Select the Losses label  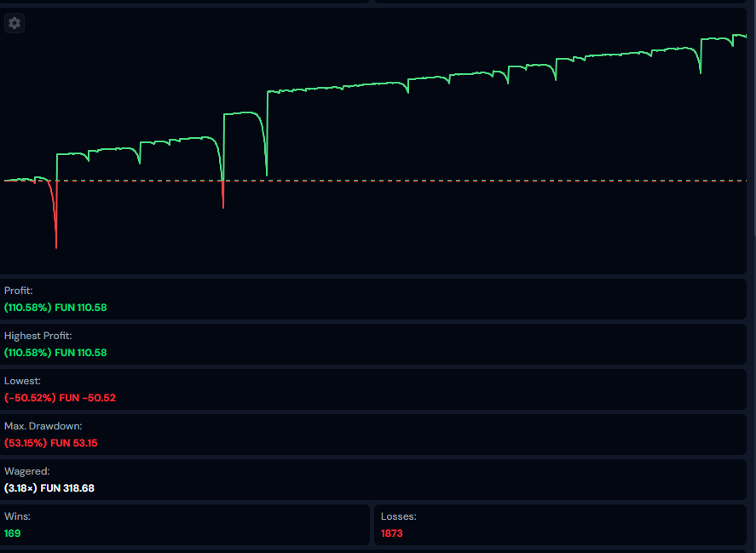pyautogui.click(x=398, y=516)
